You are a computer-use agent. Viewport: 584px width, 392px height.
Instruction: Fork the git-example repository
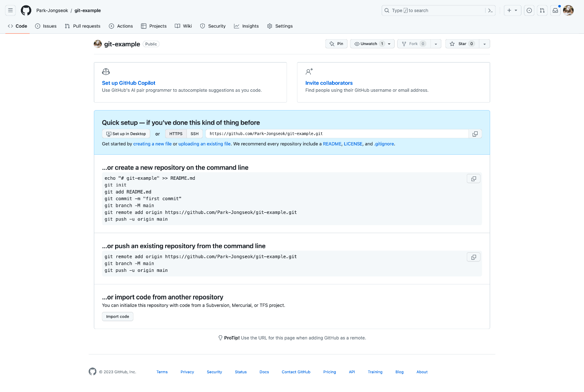[x=414, y=44]
